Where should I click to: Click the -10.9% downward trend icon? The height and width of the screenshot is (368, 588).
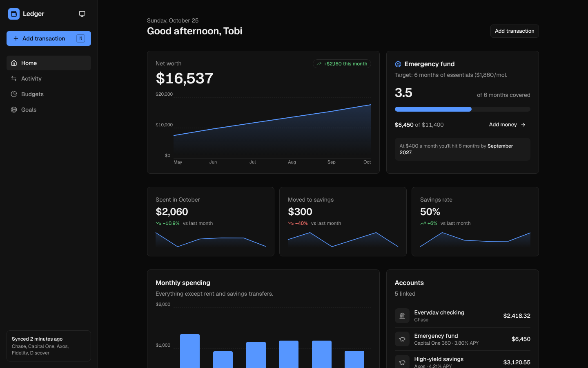tap(158, 223)
